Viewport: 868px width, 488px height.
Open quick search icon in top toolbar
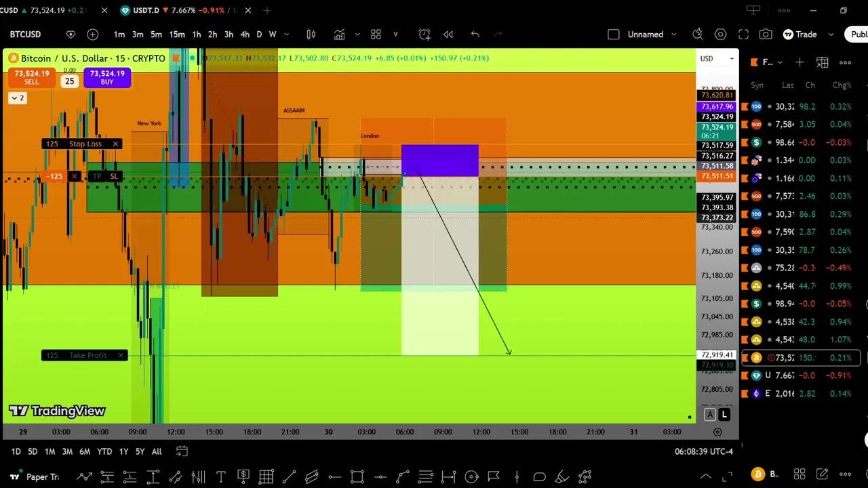tap(698, 35)
